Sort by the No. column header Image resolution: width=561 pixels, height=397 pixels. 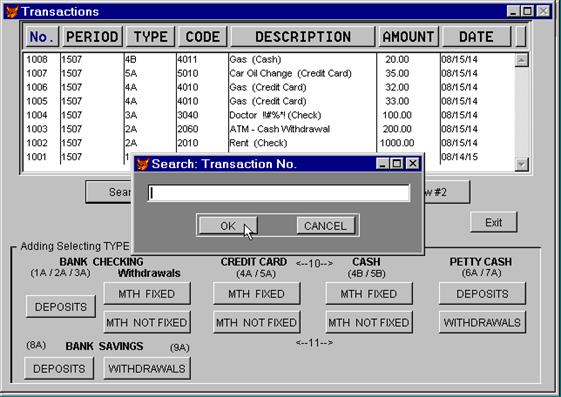click(x=42, y=36)
